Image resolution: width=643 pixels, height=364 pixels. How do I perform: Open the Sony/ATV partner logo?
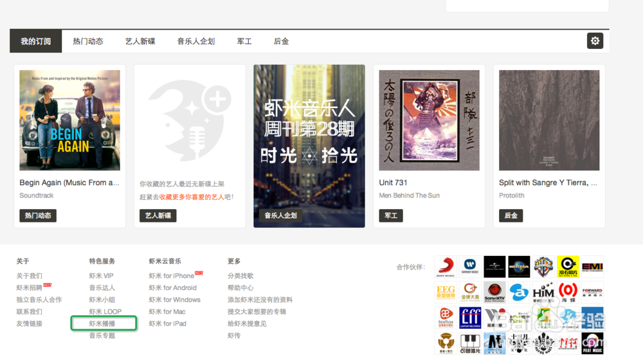coord(494,292)
